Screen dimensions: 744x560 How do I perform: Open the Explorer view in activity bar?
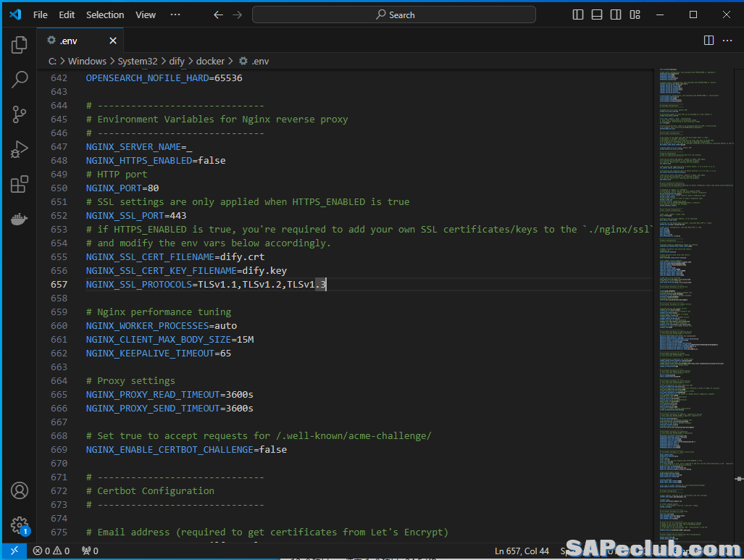point(20,46)
